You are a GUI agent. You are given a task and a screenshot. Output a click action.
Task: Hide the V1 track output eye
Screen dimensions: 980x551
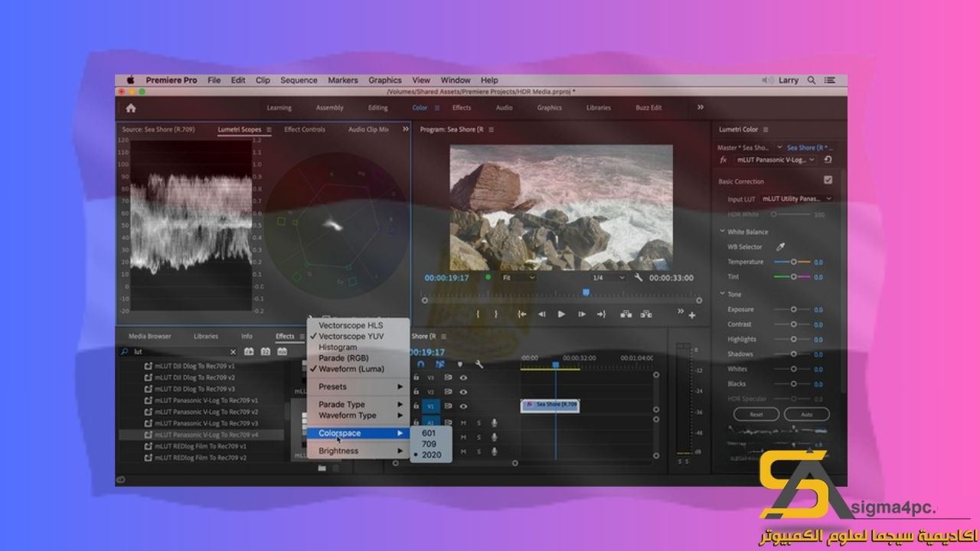[463, 406]
